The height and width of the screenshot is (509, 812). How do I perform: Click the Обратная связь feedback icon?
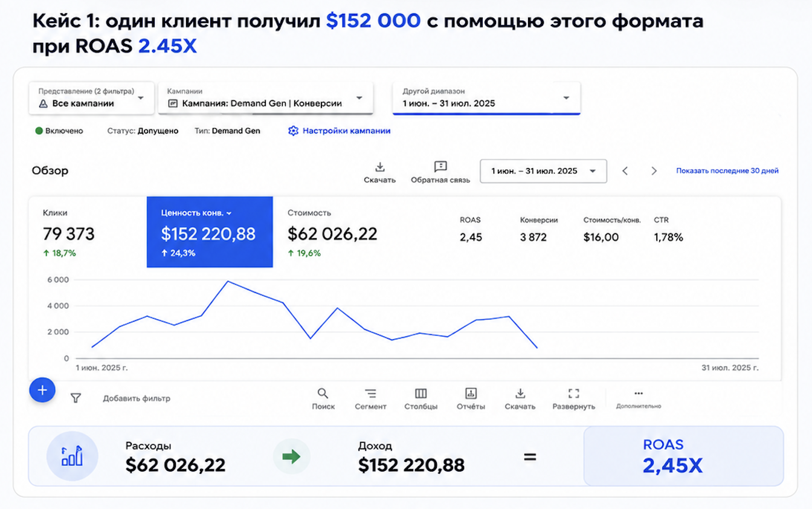(440, 167)
